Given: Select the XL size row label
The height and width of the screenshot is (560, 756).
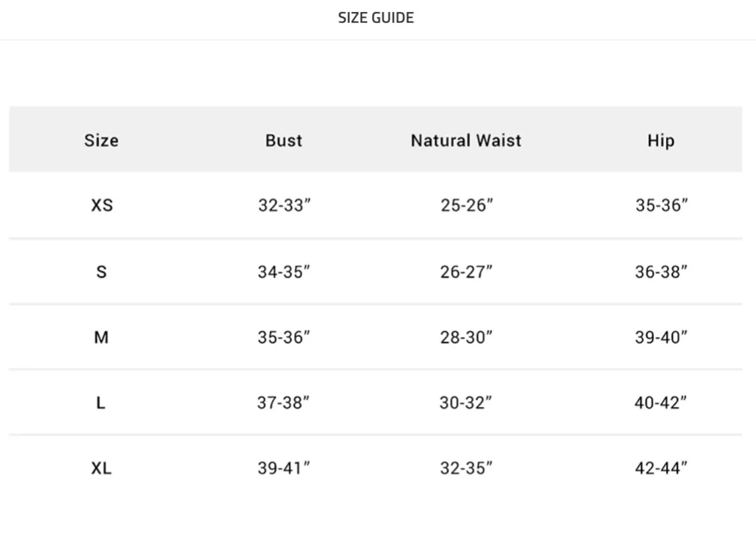Looking at the screenshot, I should click(101, 468).
